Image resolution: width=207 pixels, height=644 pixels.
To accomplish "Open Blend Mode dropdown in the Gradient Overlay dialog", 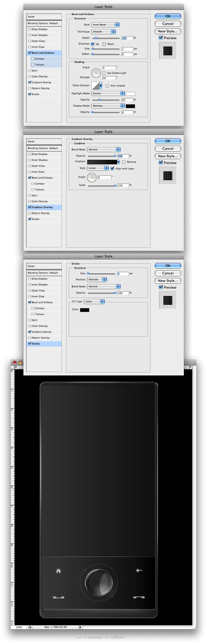I will pyautogui.click(x=104, y=149).
